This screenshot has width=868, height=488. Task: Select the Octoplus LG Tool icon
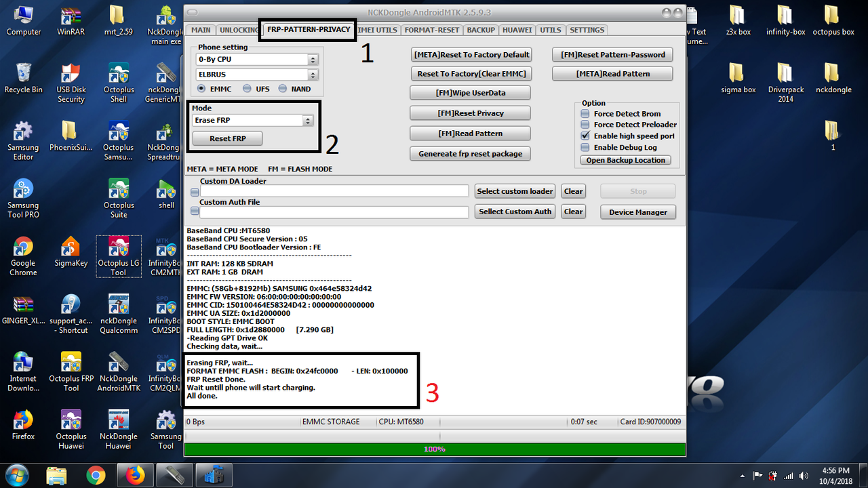[x=119, y=256]
